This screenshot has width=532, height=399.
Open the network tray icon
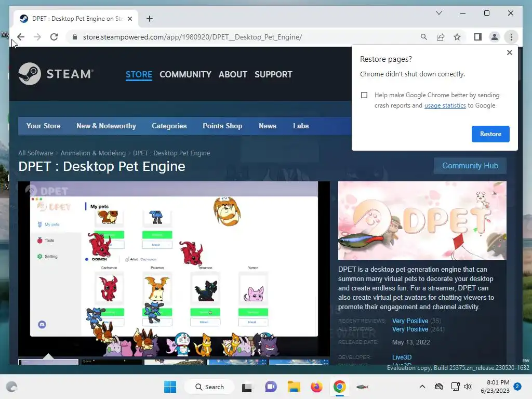point(455,387)
